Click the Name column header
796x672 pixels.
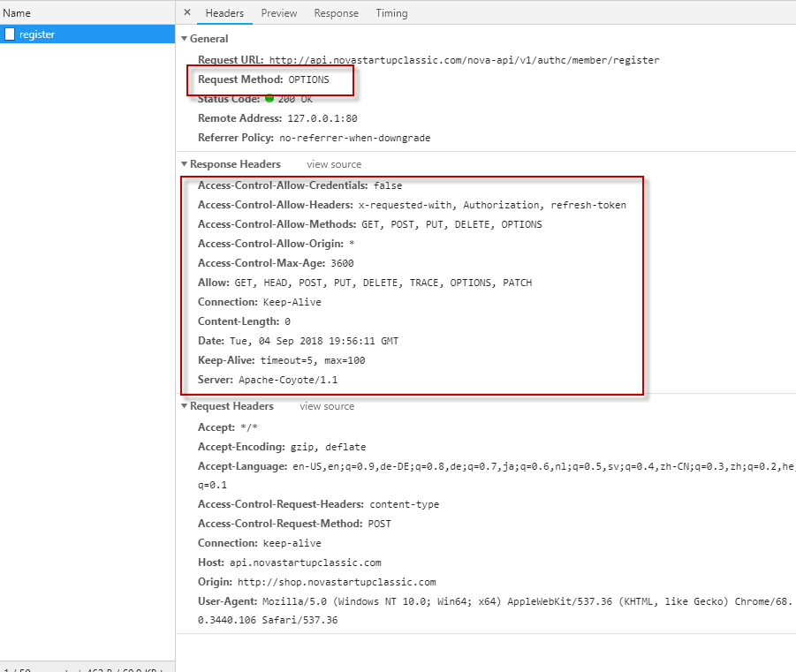tap(17, 13)
